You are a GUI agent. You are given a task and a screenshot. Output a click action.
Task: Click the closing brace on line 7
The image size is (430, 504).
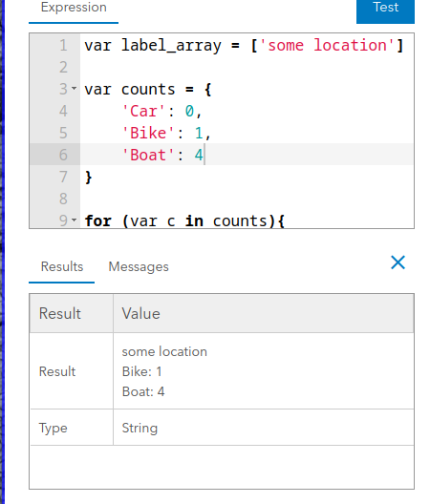89,178
